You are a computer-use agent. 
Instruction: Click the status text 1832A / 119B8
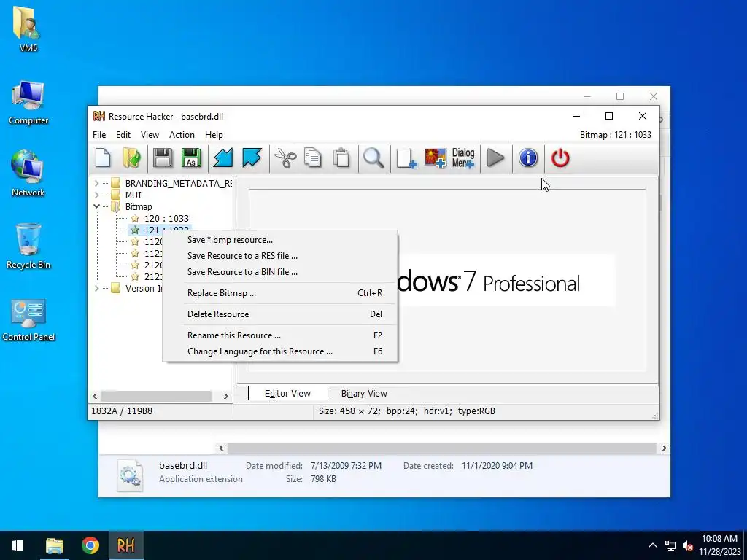pos(122,411)
